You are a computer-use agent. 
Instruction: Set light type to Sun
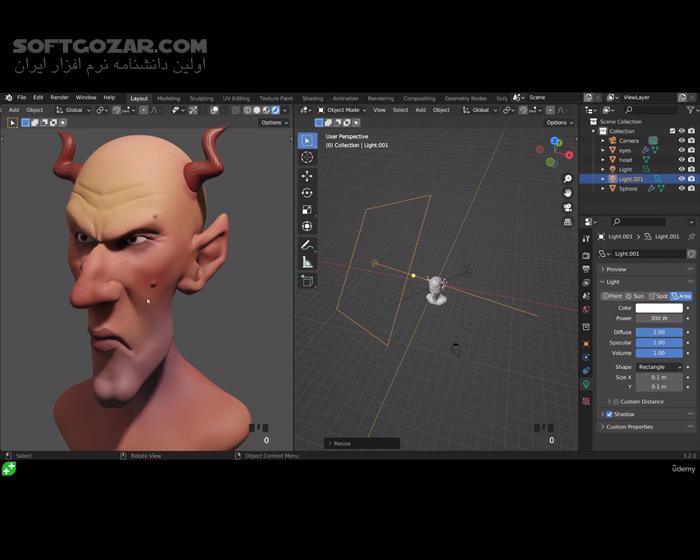pyautogui.click(x=636, y=296)
